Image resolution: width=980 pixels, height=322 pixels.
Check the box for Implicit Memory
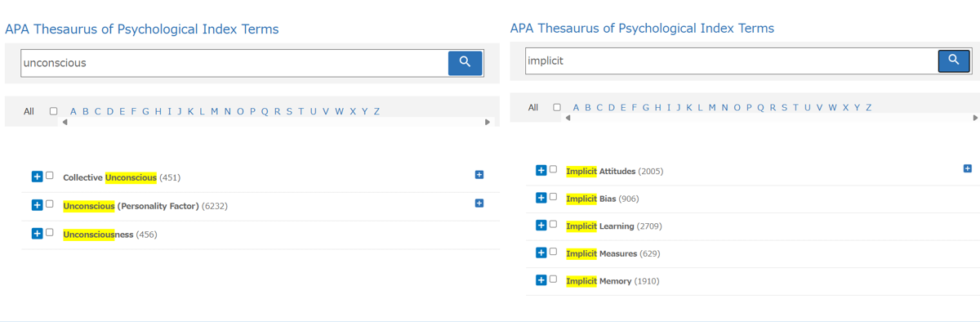pos(553,280)
